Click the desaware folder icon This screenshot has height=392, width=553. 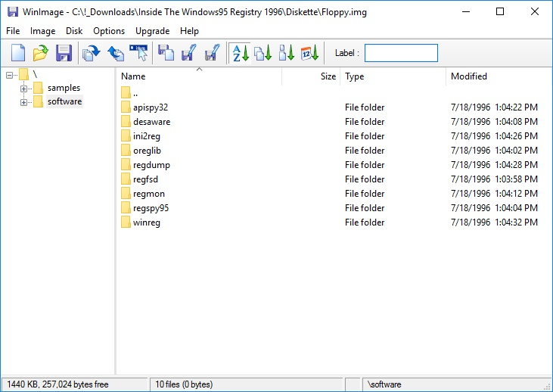(126, 121)
